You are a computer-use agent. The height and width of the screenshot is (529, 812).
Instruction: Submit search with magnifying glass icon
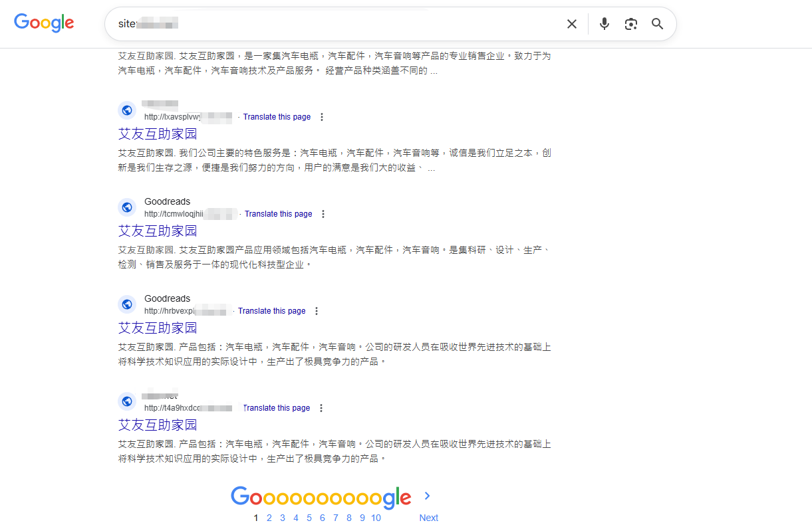[x=657, y=24]
